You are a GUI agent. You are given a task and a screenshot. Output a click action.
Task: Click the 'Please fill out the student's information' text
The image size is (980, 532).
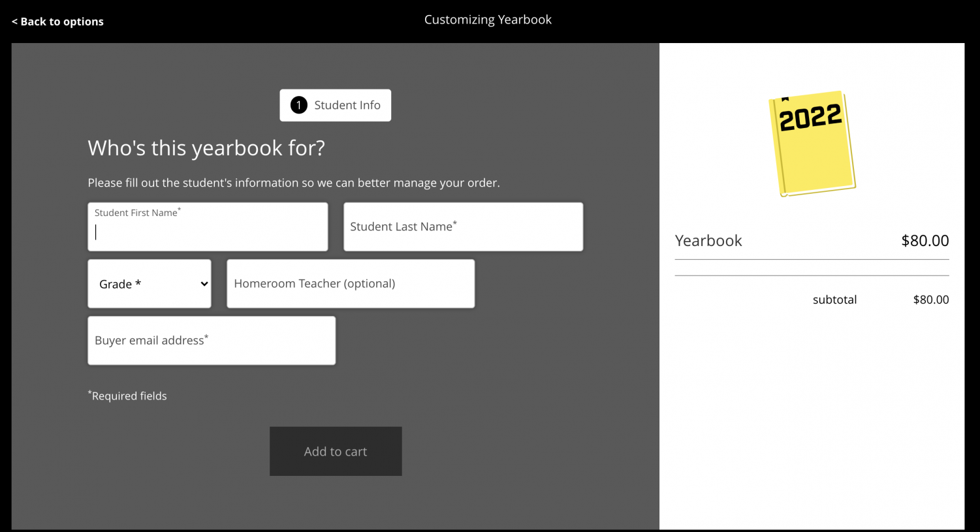click(x=294, y=183)
